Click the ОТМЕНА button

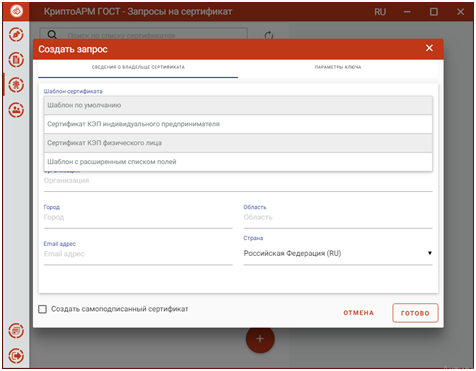359,313
